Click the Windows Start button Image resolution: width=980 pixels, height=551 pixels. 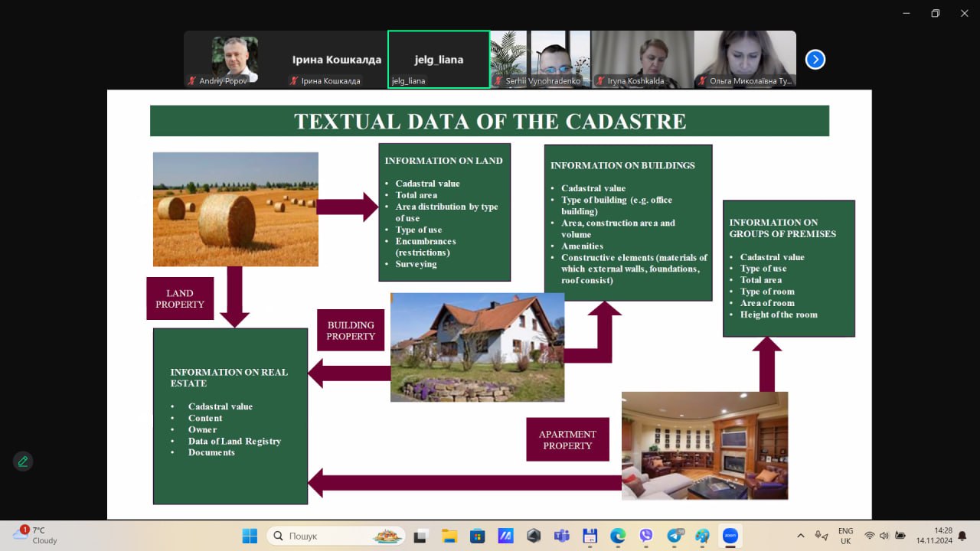coord(250,536)
